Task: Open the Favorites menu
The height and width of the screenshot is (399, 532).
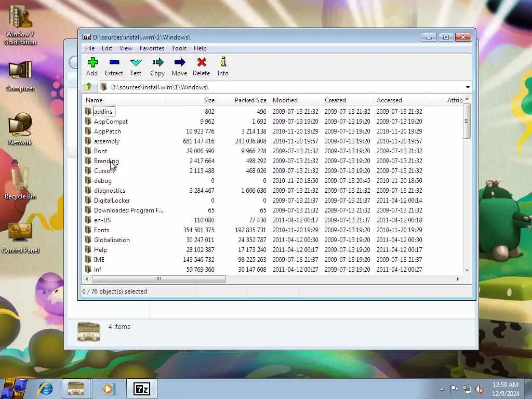Action: tap(152, 48)
